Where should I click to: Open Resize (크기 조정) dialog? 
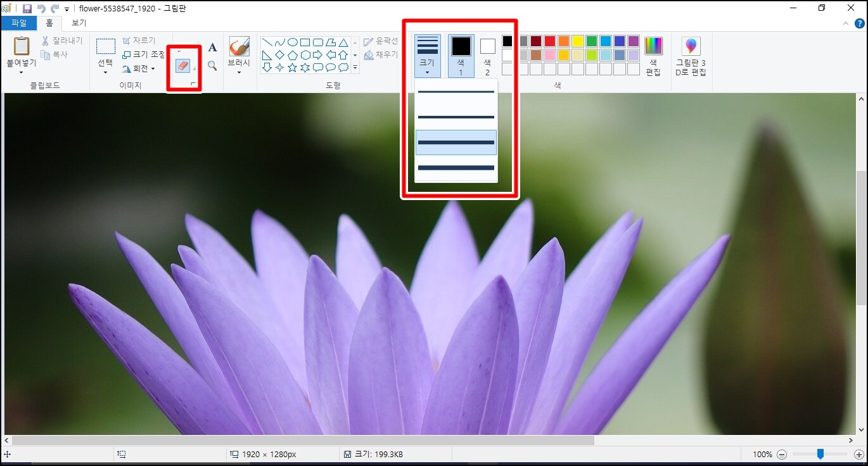click(144, 54)
